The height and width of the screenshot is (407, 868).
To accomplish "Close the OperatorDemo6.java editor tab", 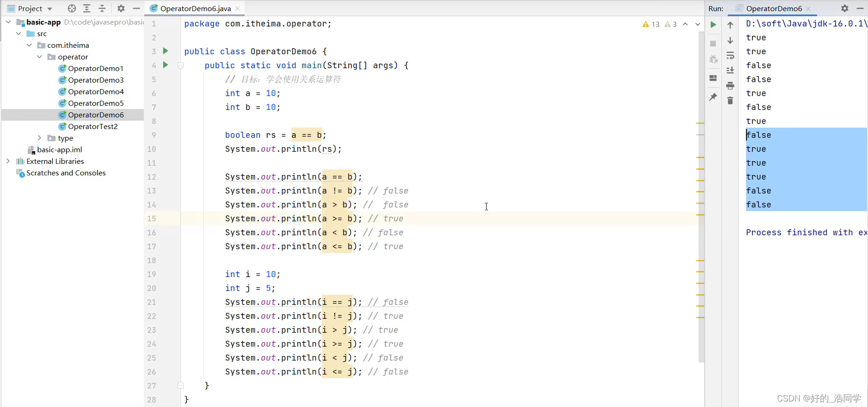I will click(238, 8).
